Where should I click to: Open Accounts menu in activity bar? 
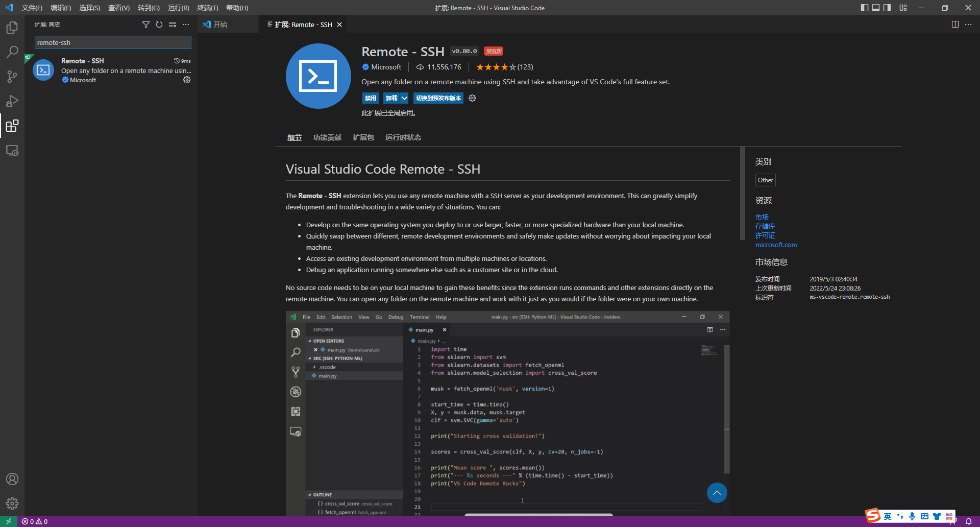(12, 479)
